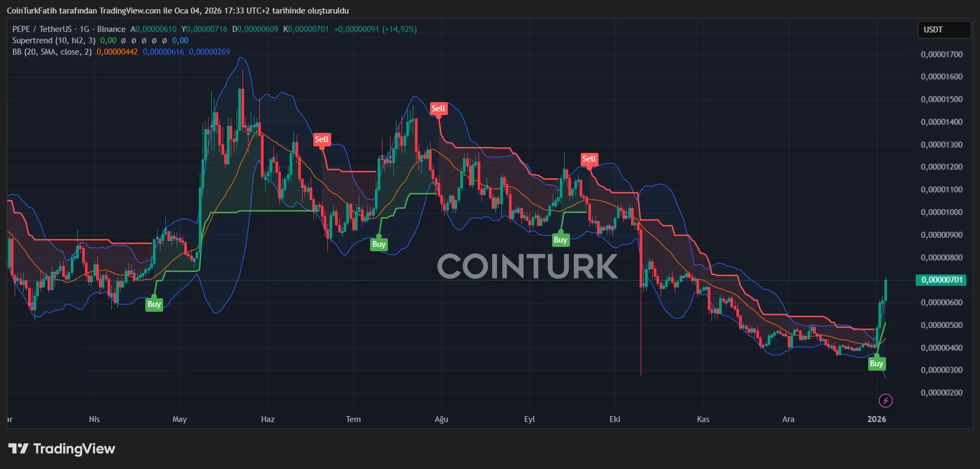Screen dimensions: 980x469
Task: Open the USDT currency selector
Action: point(943,30)
